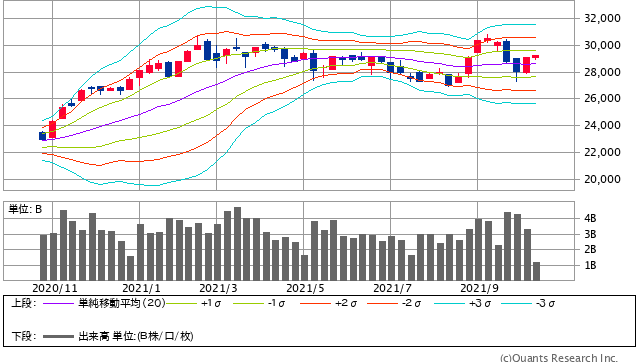Click the last short volume bar
The width and height of the screenshot is (638, 362).
(x=537, y=271)
